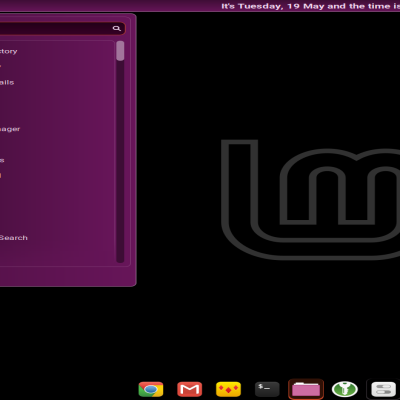This screenshot has width=400, height=400.
Task: Open the Gmail icon in the dock
Action: tap(190, 389)
